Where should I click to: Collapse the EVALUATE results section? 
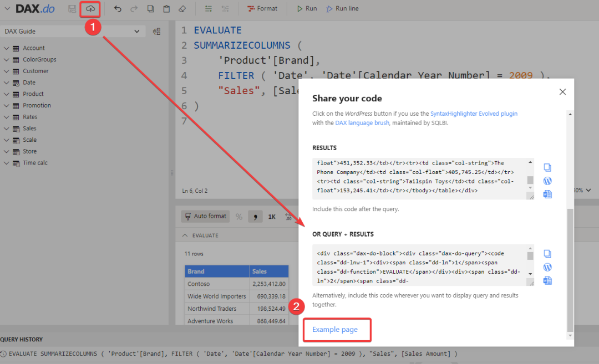tap(185, 235)
